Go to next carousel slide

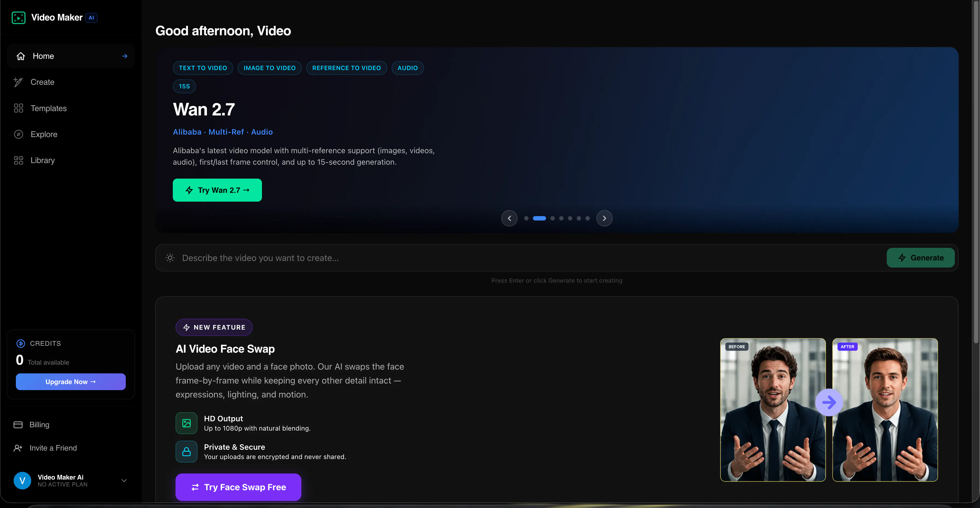click(x=604, y=218)
